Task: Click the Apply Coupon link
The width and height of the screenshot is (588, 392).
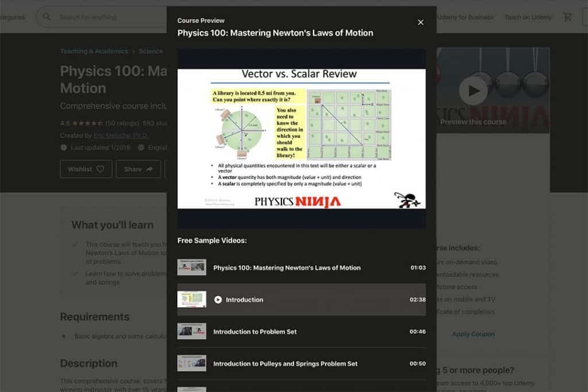Action: (x=473, y=334)
